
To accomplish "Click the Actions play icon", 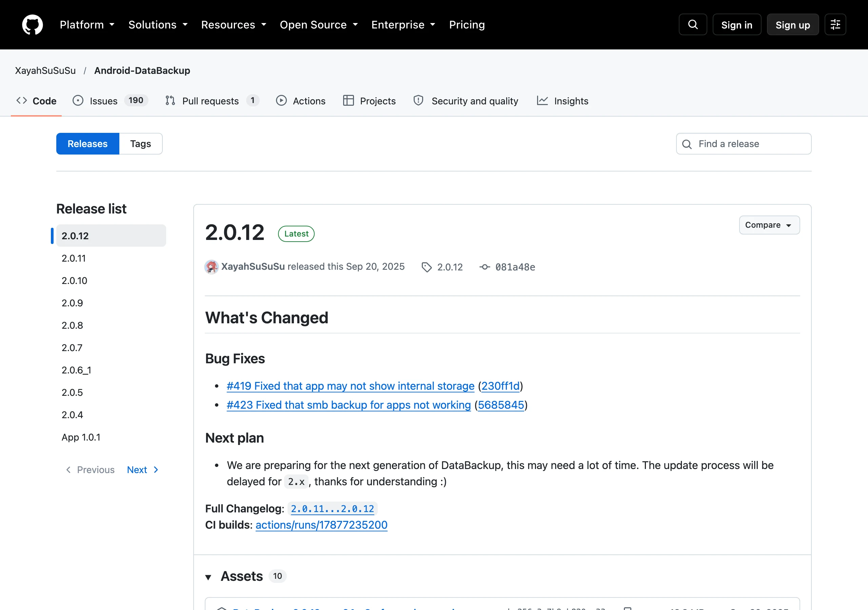I will tap(281, 101).
